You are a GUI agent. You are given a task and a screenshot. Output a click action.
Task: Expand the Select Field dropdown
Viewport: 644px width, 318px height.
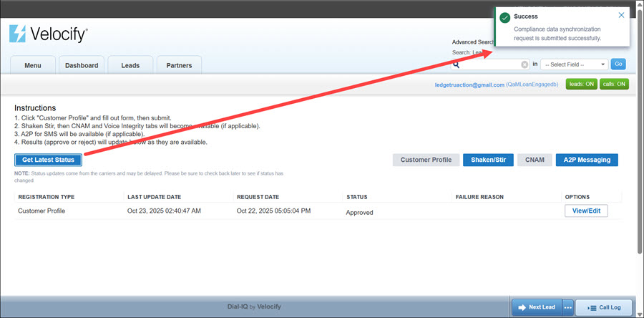574,64
